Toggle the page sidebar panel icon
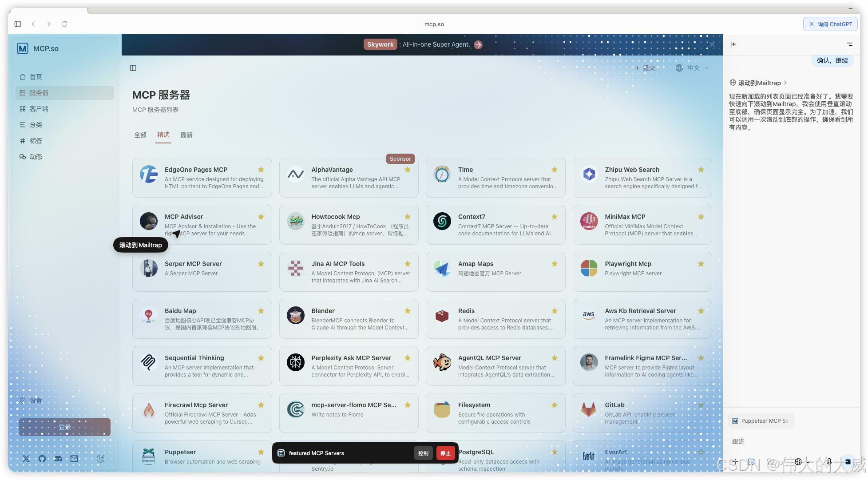The height and width of the screenshot is (480, 868). click(x=133, y=68)
